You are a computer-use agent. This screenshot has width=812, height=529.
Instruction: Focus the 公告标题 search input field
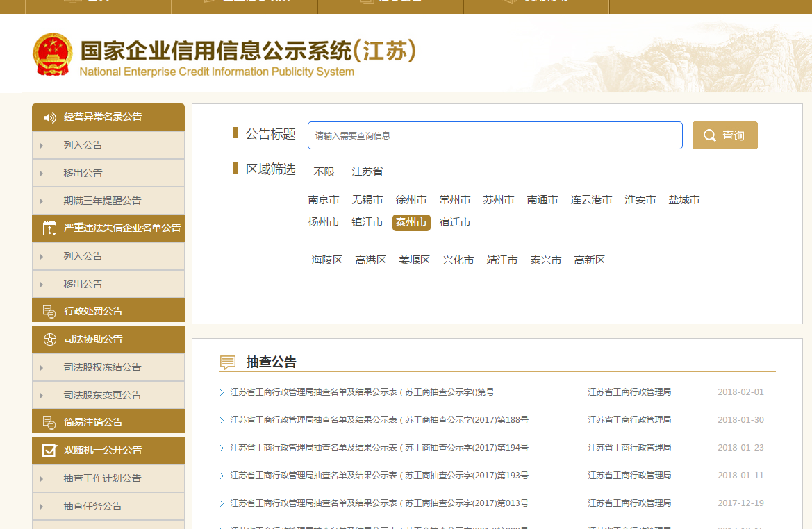[x=495, y=135]
